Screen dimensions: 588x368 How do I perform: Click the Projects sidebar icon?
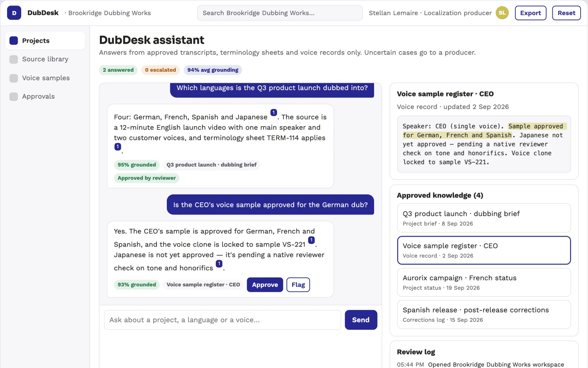[14, 40]
